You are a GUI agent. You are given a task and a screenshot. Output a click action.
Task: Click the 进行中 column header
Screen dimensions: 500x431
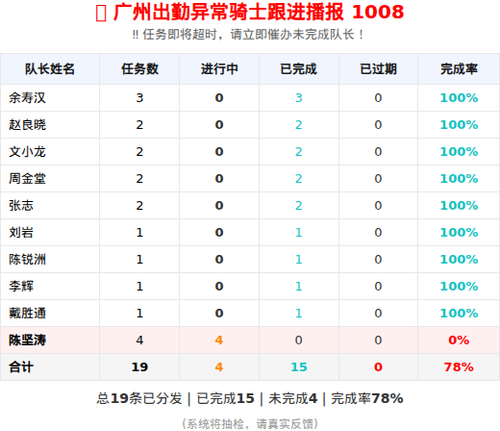219,69
